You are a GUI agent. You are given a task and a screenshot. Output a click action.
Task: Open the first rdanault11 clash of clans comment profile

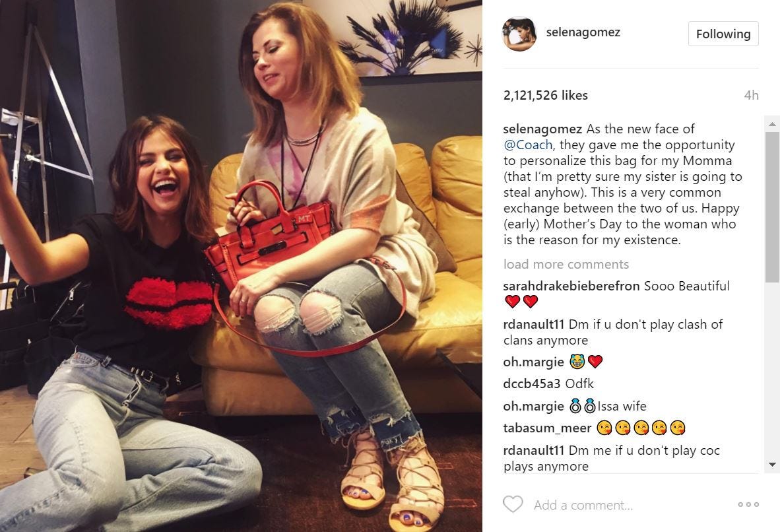tap(534, 325)
